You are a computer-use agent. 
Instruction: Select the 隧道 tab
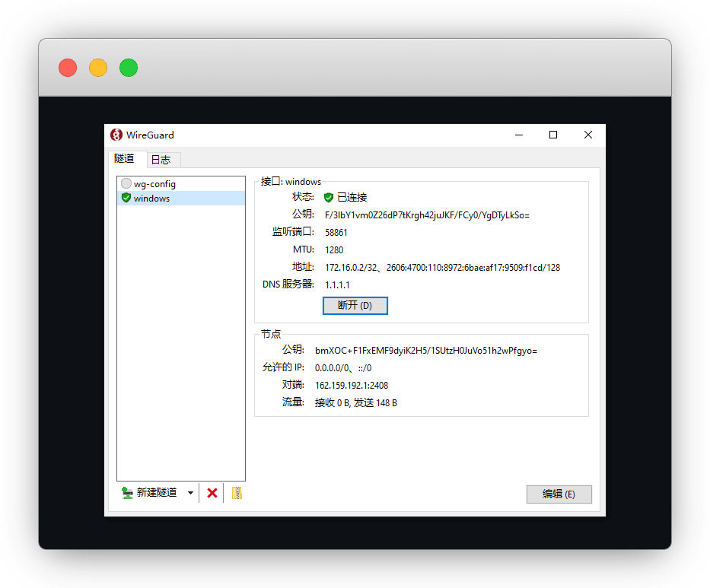click(x=124, y=159)
